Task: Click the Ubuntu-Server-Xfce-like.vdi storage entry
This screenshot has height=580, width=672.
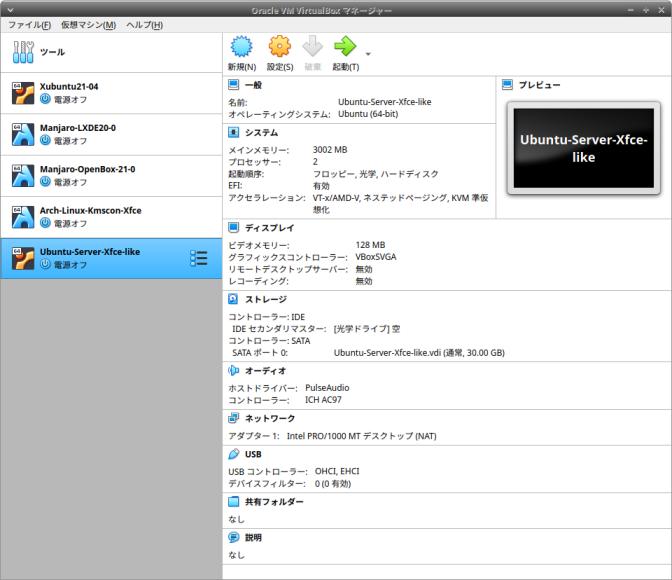Action: (x=419, y=352)
